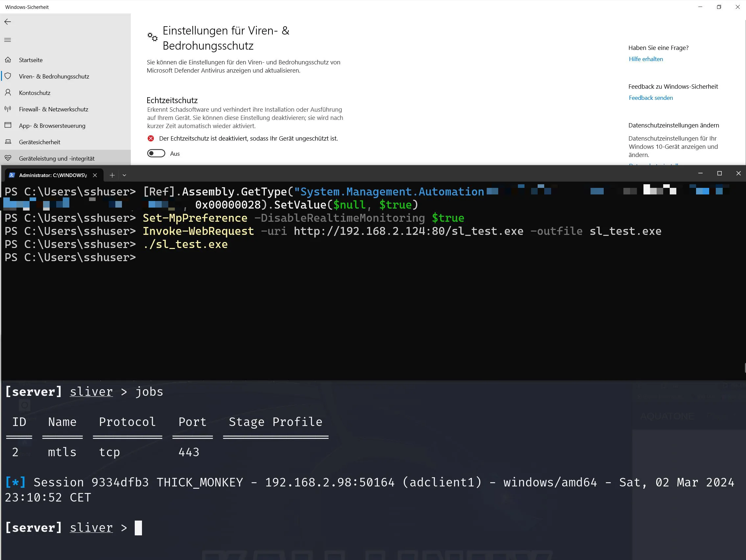This screenshot has height=560, width=746.
Task: Select the Administrator: C:\WINDOWS tab
Action: (53, 175)
